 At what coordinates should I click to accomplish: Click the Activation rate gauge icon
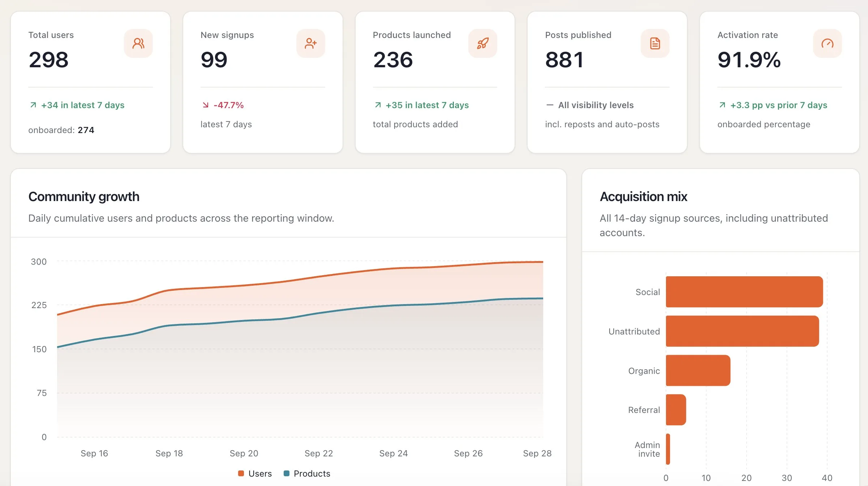(x=828, y=43)
